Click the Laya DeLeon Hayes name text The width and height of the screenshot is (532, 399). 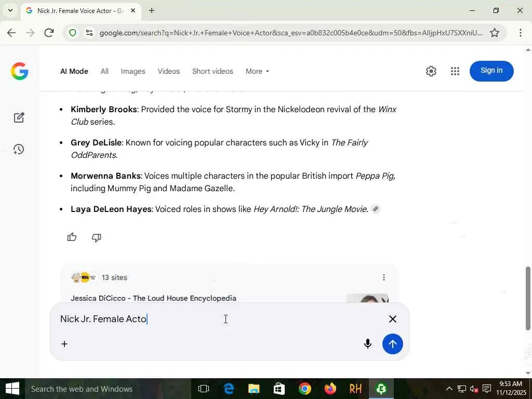pos(111,209)
